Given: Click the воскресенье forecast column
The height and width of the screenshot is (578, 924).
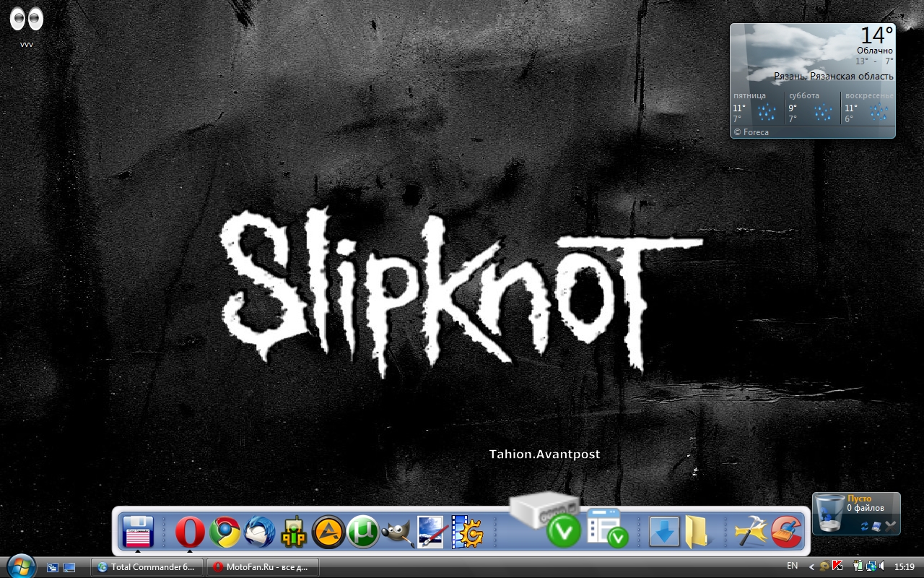Looking at the screenshot, I should [x=868, y=108].
